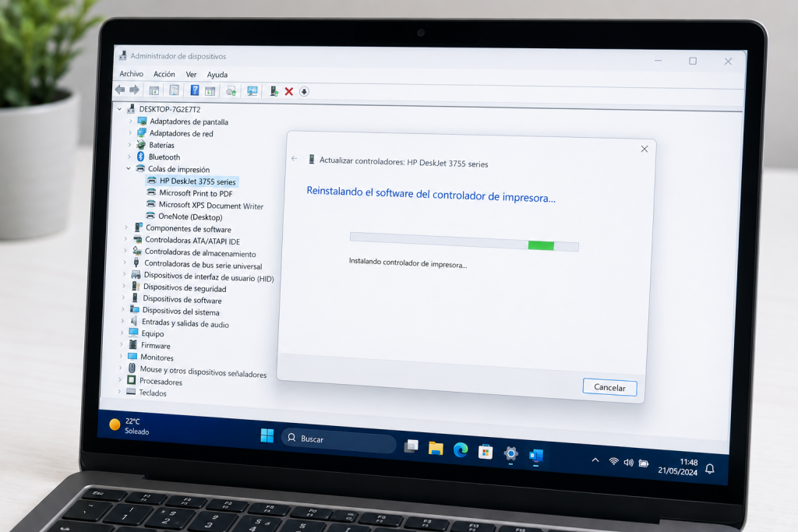Image resolution: width=798 pixels, height=532 pixels.
Task: Expand Adaptadores de pantalla
Action: pyautogui.click(x=131, y=121)
